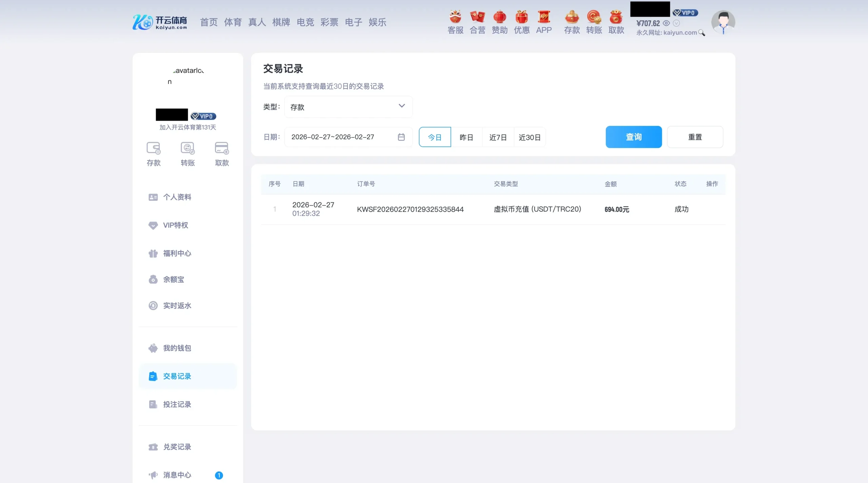Open user avatar menu at top right
This screenshot has height=483, width=868.
click(723, 22)
